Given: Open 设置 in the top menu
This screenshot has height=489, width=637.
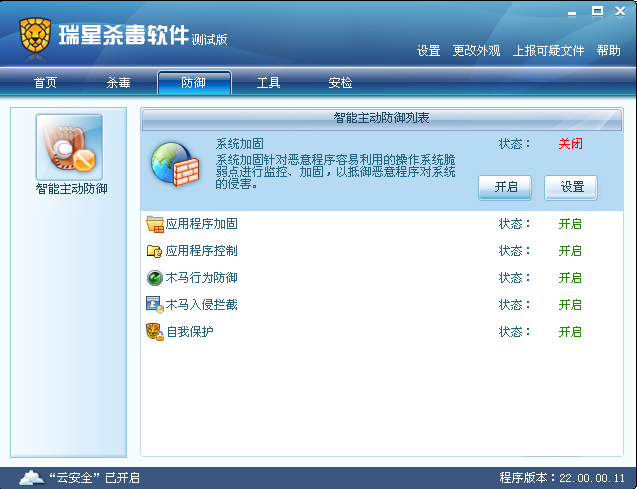Looking at the screenshot, I should pos(429,51).
